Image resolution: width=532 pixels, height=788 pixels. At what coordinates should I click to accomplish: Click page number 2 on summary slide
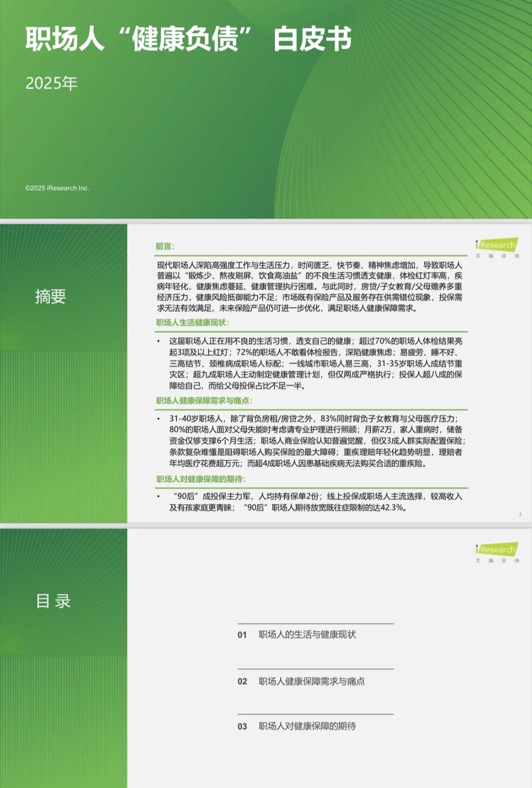[x=520, y=514]
